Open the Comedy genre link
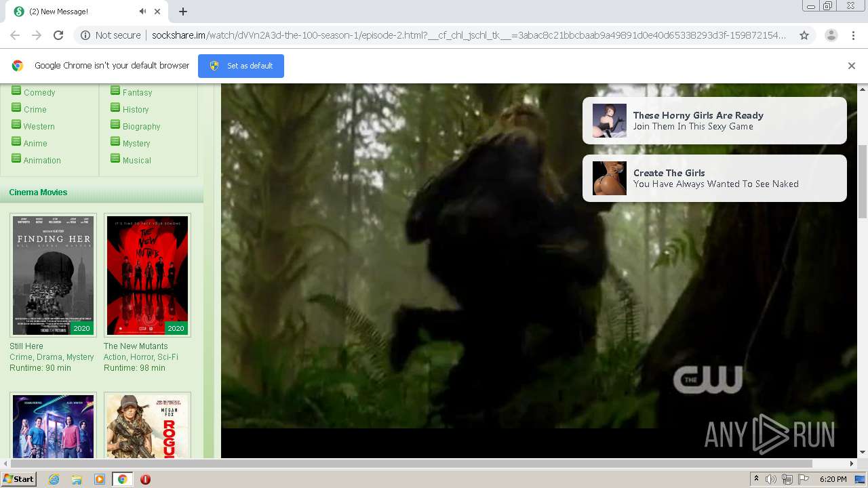 (x=39, y=93)
